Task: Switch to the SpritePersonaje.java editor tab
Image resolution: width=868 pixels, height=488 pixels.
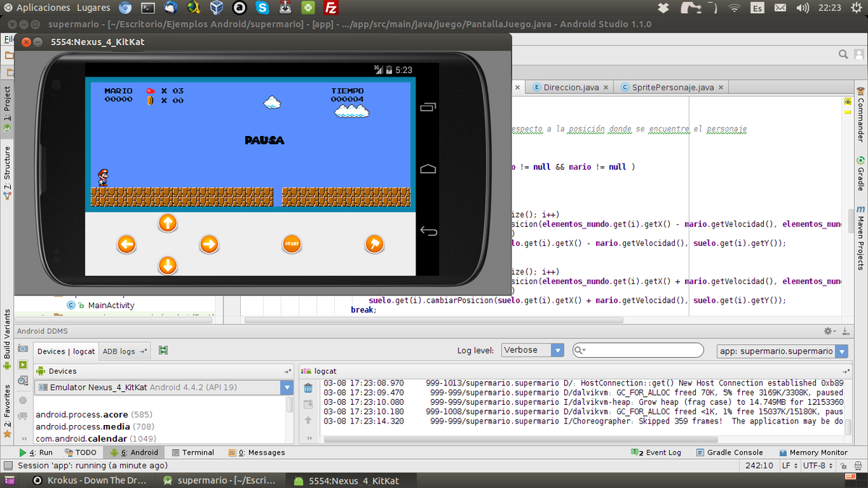Action: pos(672,87)
